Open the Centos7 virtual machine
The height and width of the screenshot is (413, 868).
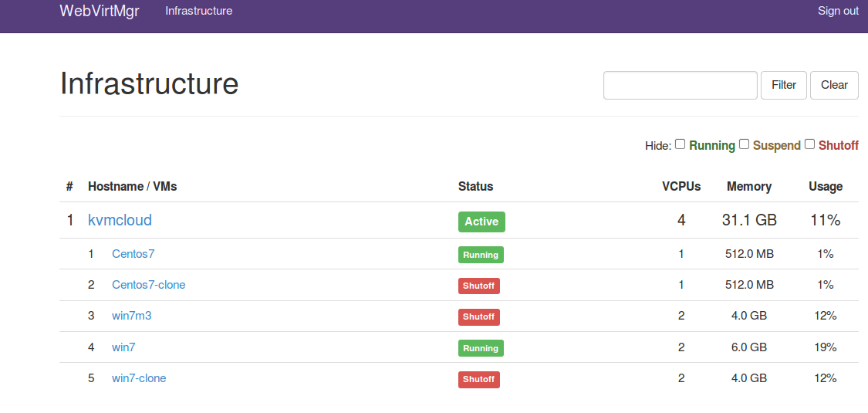coord(133,254)
